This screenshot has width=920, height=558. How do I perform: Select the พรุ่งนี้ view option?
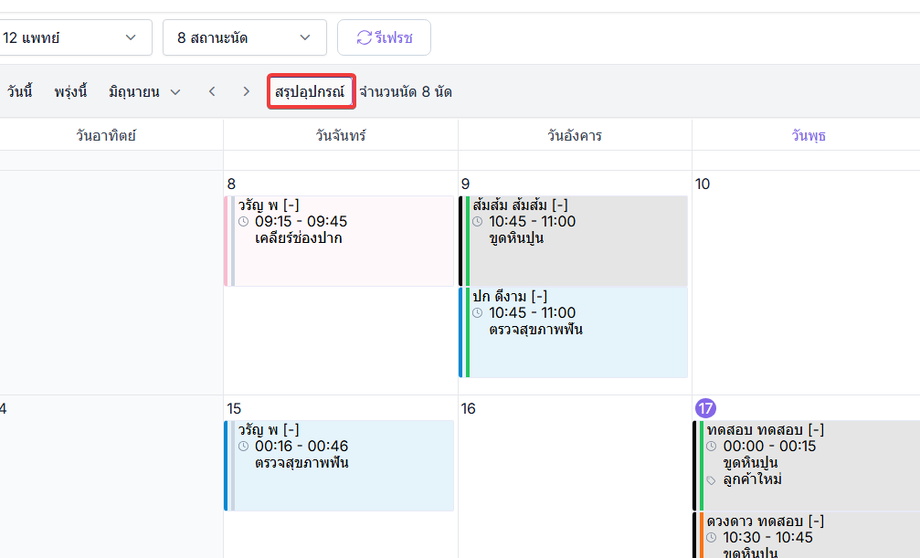click(70, 92)
